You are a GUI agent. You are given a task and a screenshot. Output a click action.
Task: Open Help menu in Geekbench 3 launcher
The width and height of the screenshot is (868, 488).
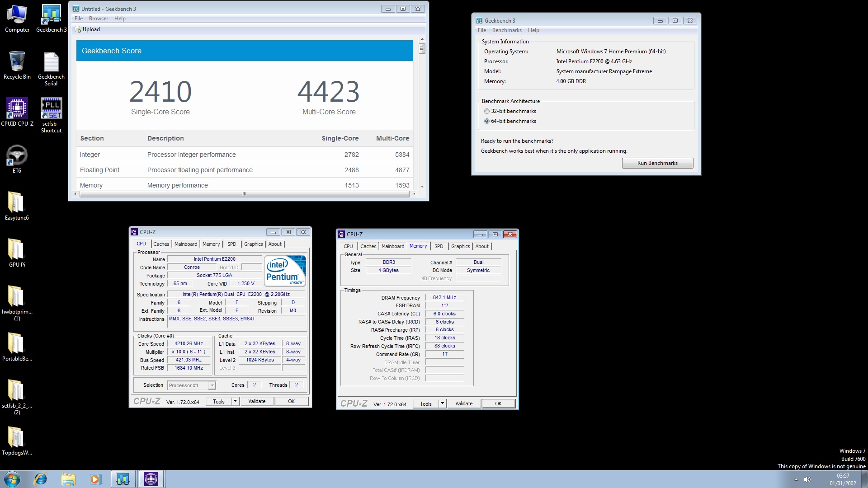coord(533,30)
